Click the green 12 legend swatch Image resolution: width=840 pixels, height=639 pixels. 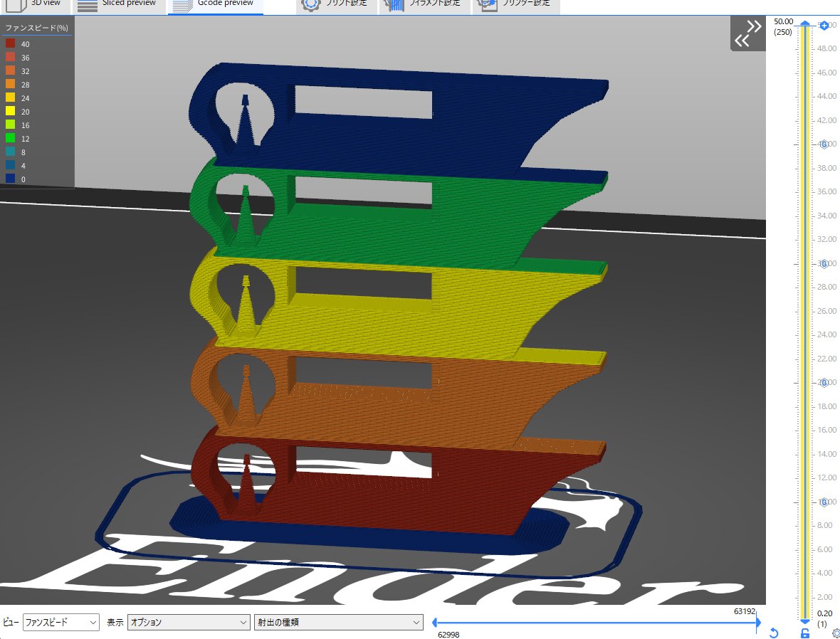pyautogui.click(x=10, y=138)
